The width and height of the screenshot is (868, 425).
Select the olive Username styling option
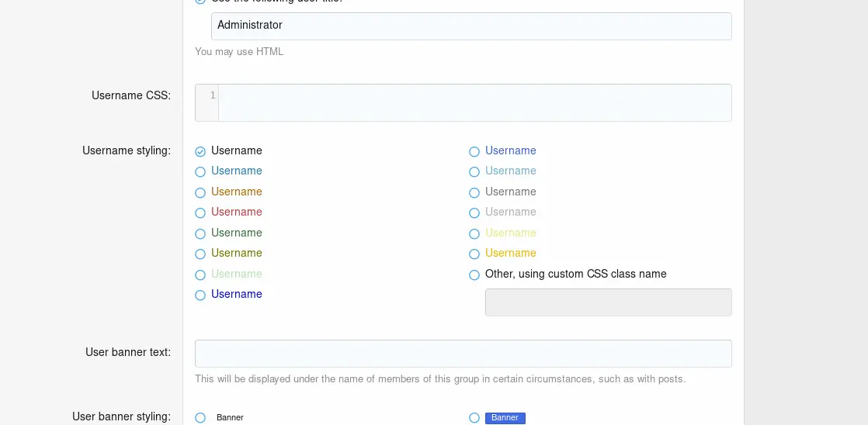[200, 254]
